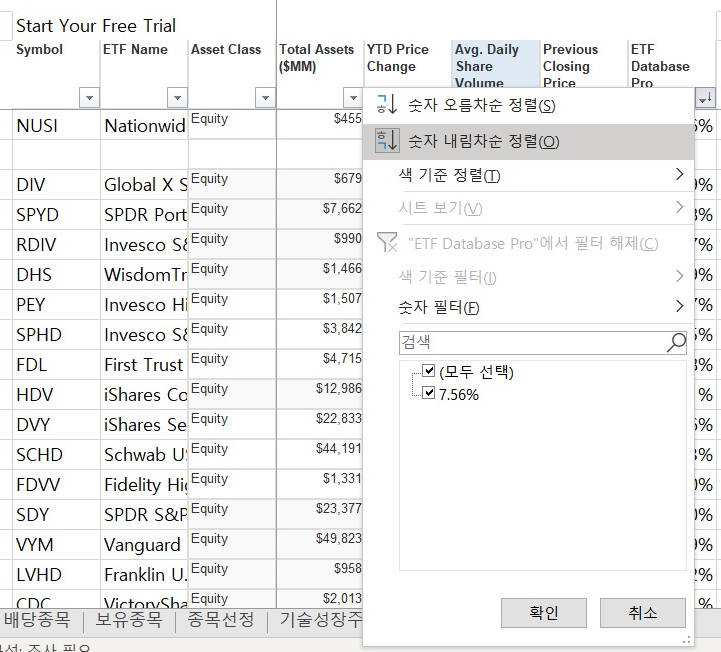This screenshot has height=652, width=721.
Task: Click the ETF Database Pro sorted filter button
Action: tap(705, 97)
